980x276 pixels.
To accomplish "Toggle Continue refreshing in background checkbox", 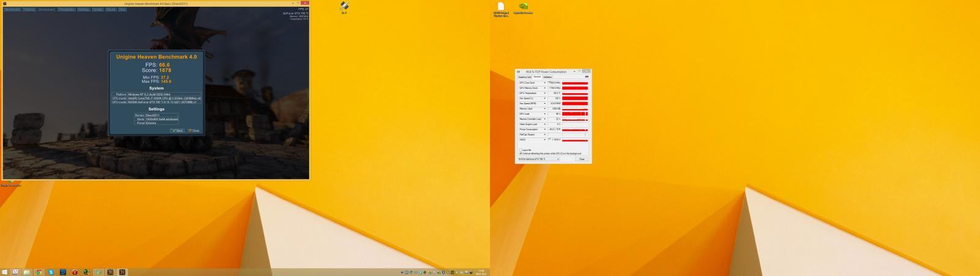I will coord(521,153).
